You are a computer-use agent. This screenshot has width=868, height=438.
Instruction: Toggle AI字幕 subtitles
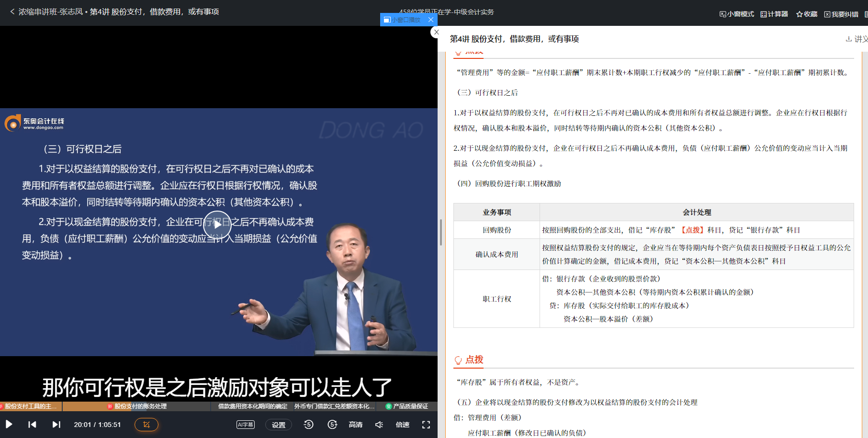click(x=245, y=424)
